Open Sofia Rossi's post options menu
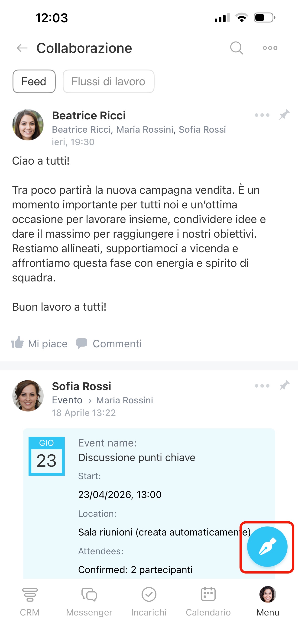 [262, 386]
